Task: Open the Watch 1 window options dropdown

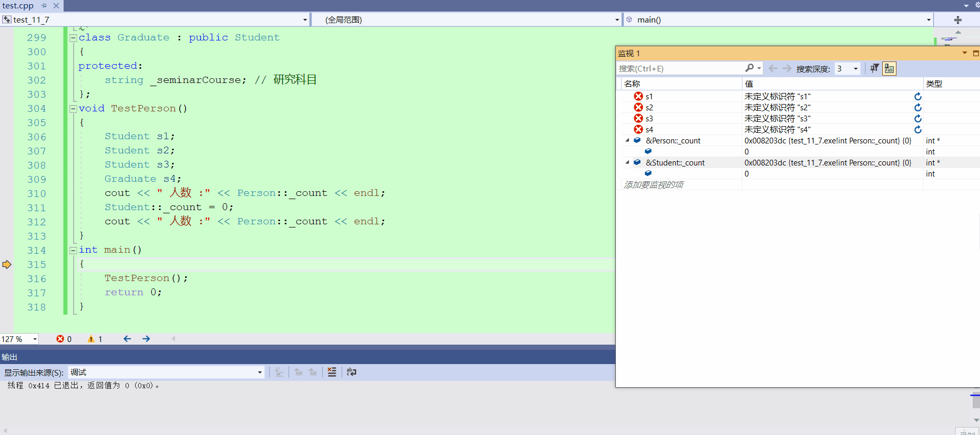Action: (965, 53)
